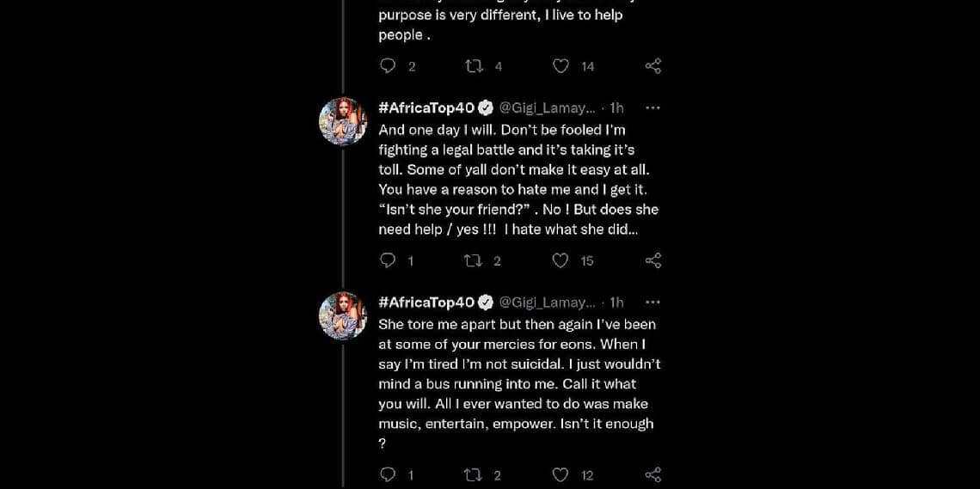Screen dimensions: 980x489
Task: Open more options on the "legal battle" tweet
Action: 652,108
